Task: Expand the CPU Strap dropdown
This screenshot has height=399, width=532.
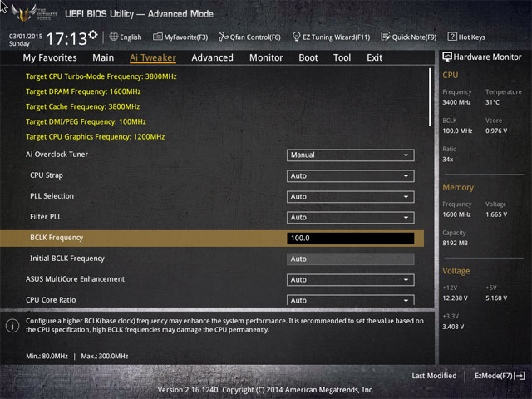Action: pyautogui.click(x=351, y=175)
